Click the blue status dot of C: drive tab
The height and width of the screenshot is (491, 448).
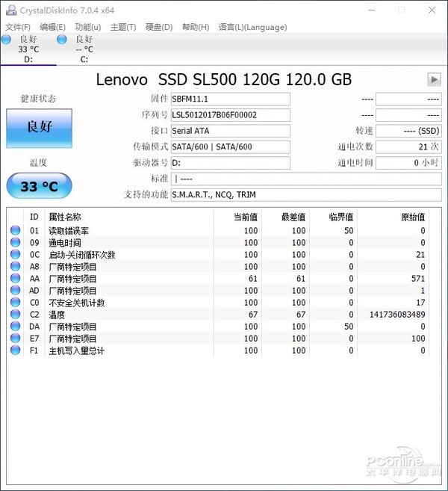(62, 40)
